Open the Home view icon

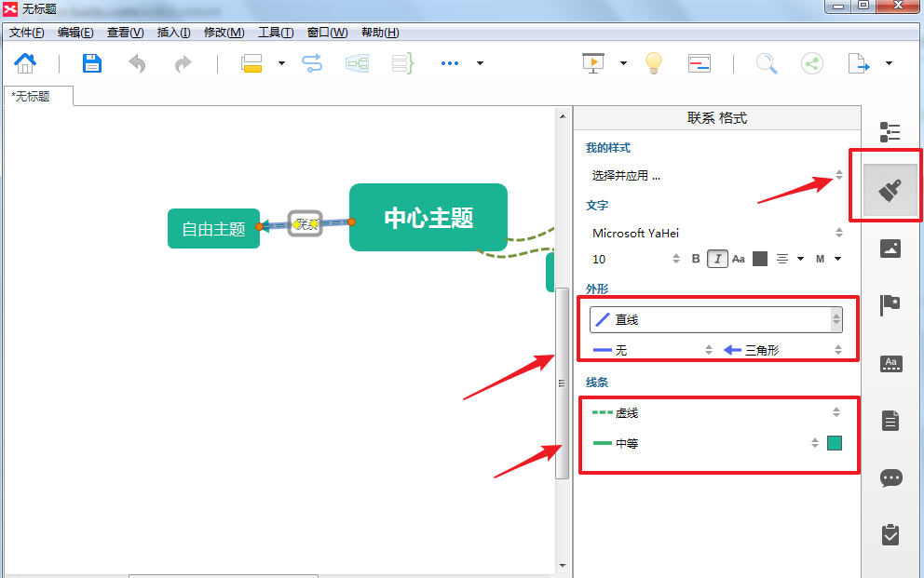coord(25,62)
